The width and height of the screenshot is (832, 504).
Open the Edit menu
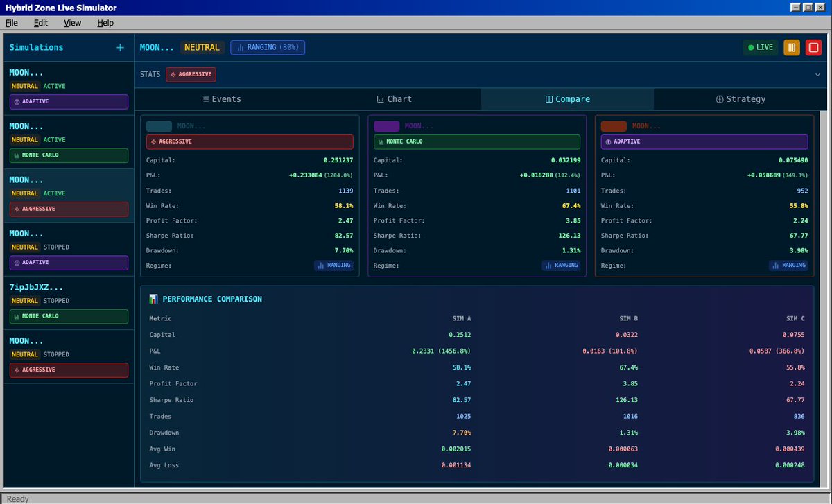(41, 23)
